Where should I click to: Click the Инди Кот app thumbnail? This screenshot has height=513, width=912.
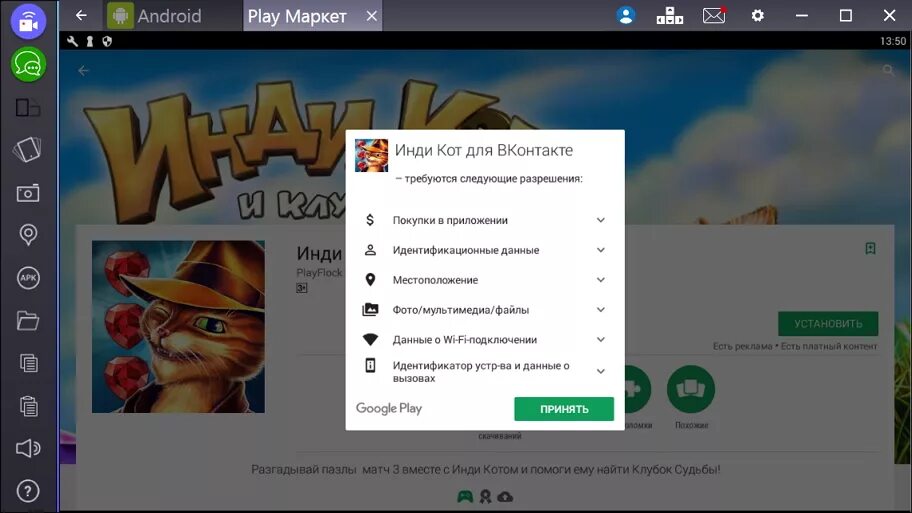[178, 327]
